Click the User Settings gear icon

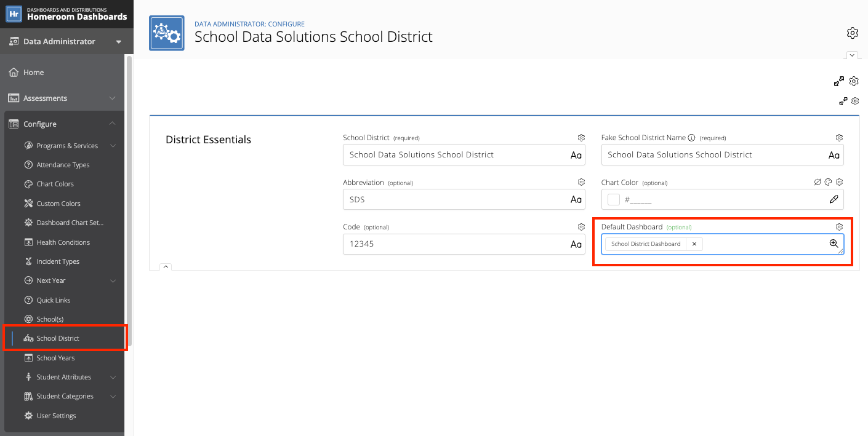coord(28,416)
